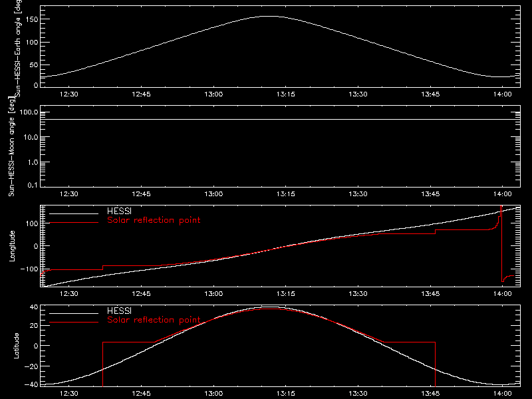The width and height of the screenshot is (532, 399).
Task: Click the 40 tick on Latitude plot
Action: tap(34, 307)
